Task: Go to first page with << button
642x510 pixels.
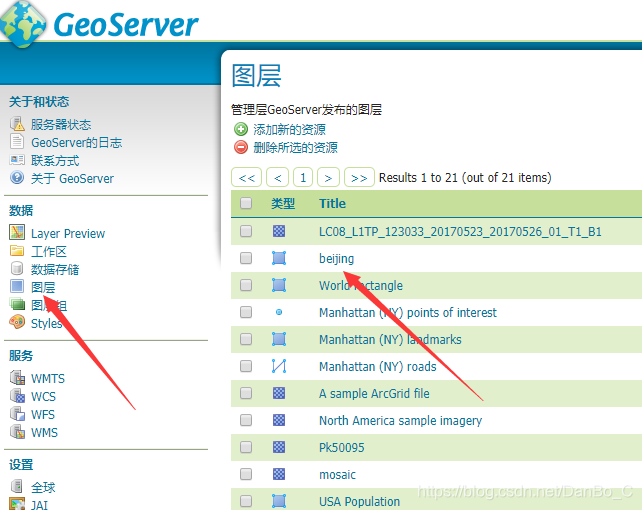Action: (x=246, y=177)
